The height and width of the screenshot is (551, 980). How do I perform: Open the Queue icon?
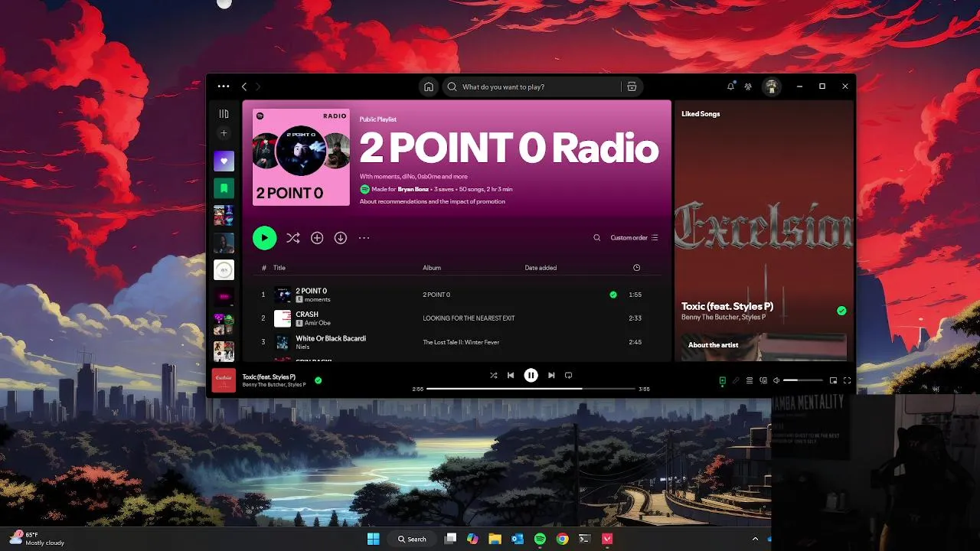[x=750, y=380]
